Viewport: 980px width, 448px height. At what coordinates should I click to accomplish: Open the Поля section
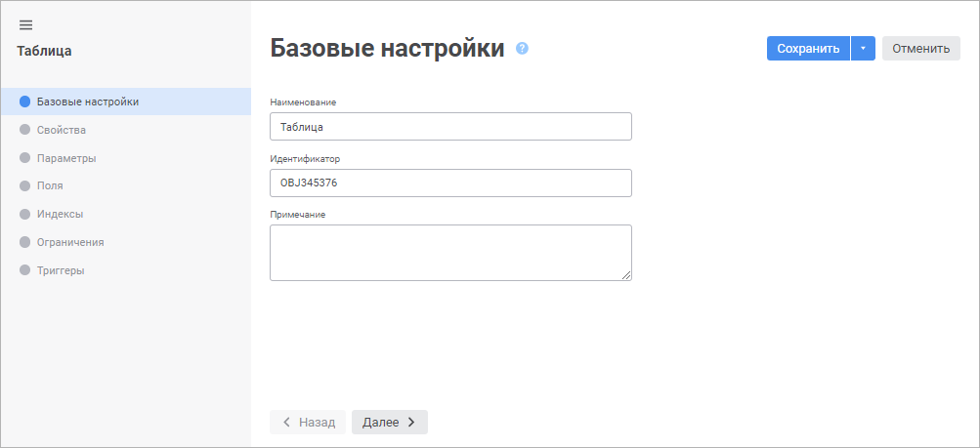(50, 185)
